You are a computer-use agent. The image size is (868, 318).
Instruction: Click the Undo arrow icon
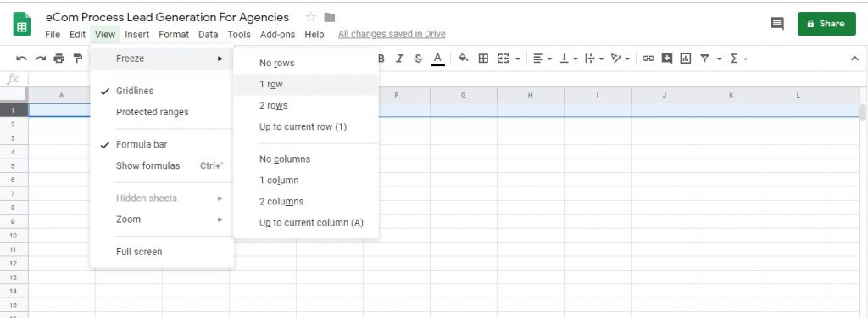click(x=21, y=59)
